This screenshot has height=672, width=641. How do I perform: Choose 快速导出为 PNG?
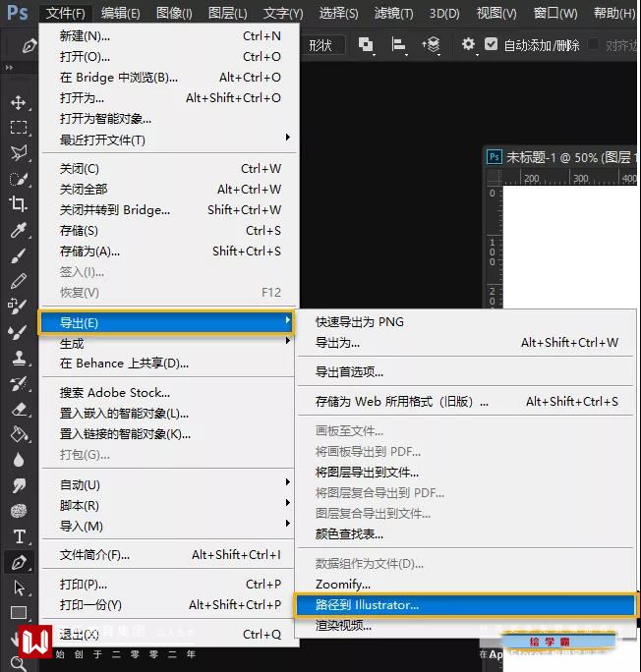coord(465,322)
